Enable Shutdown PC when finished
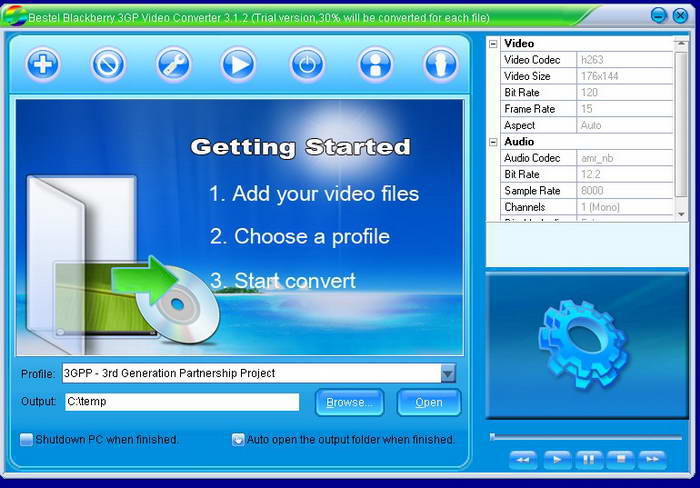This screenshot has height=488, width=700. [x=26, y=440]
